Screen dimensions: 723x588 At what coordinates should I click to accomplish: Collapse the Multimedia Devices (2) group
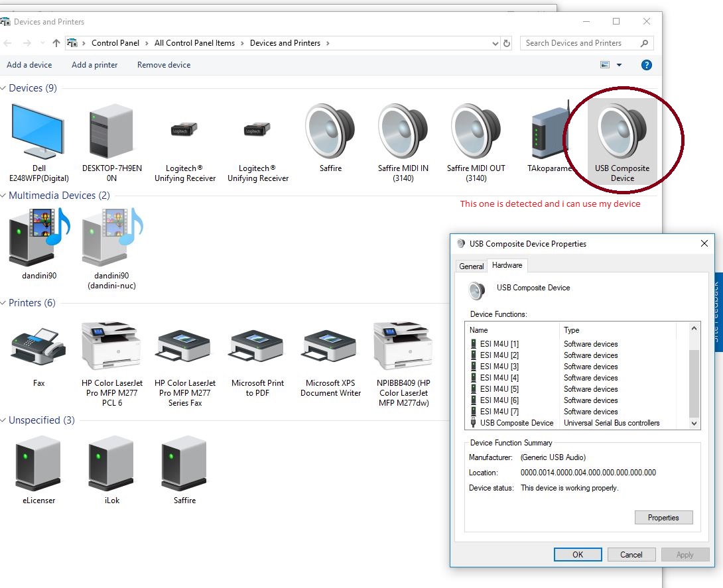tap(3, 196)
